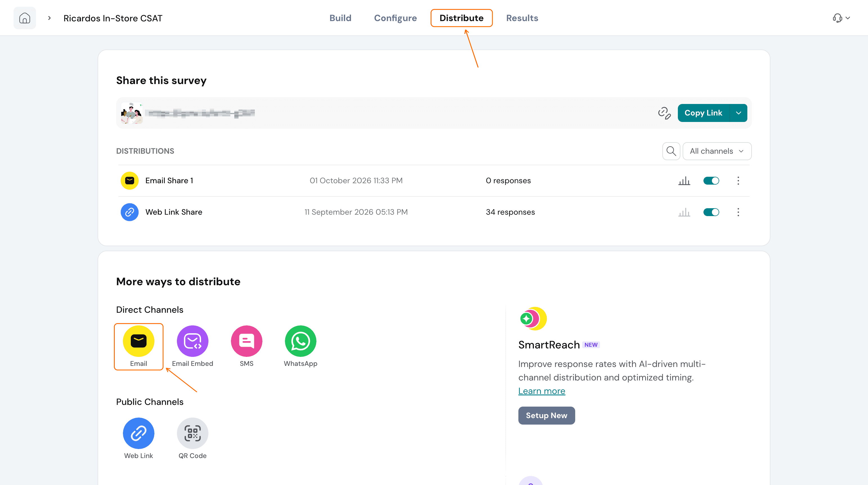The width and height of the screenshot is (868, 485).
Task: Open the Web Link Share distribution name
Action: click(x=174, y=212)
